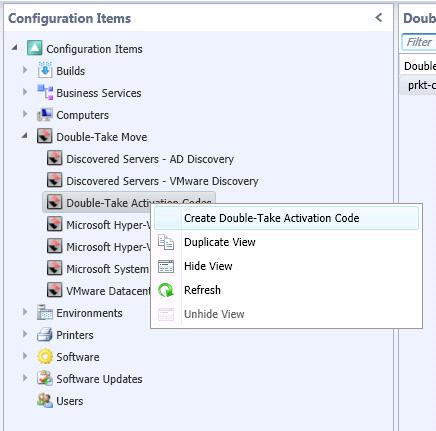436x431 pixels.
Task: Expand the Software node
Action: coord(25,356)
